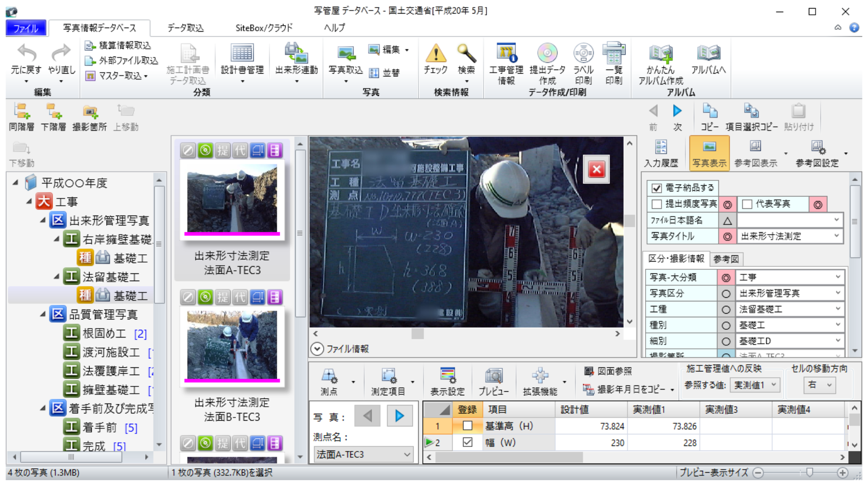Image resolution: width=868 pixels, height=488 pixels.
Task: Click the 一覧印刷 print icon
Action: click(x=613, y=63)
